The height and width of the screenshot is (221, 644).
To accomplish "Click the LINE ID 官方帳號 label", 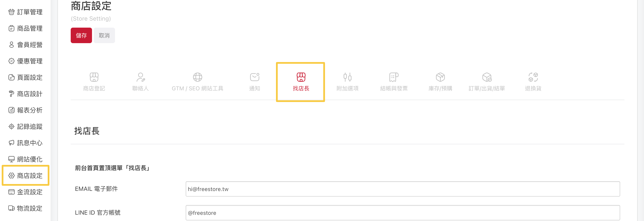I will (x=98, y=213).
